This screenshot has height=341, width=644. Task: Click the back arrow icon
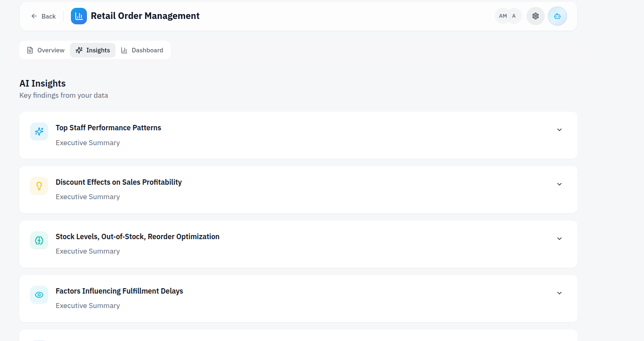(x=33, y=16)
